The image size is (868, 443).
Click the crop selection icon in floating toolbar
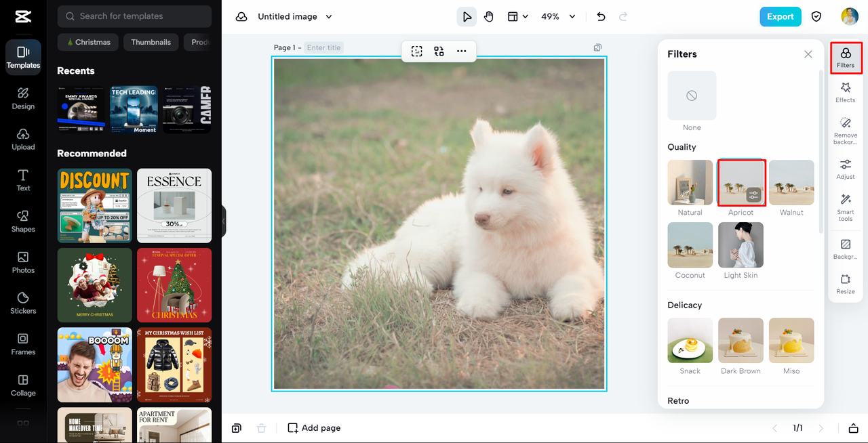pos(417,51)
